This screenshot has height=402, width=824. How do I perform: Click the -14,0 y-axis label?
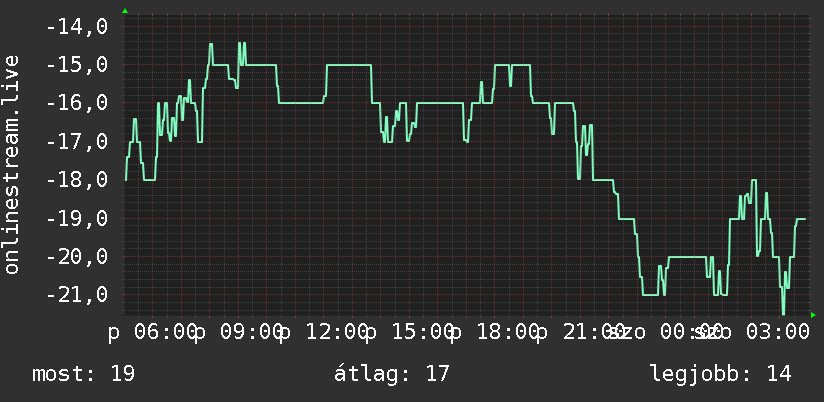point(77,26)
